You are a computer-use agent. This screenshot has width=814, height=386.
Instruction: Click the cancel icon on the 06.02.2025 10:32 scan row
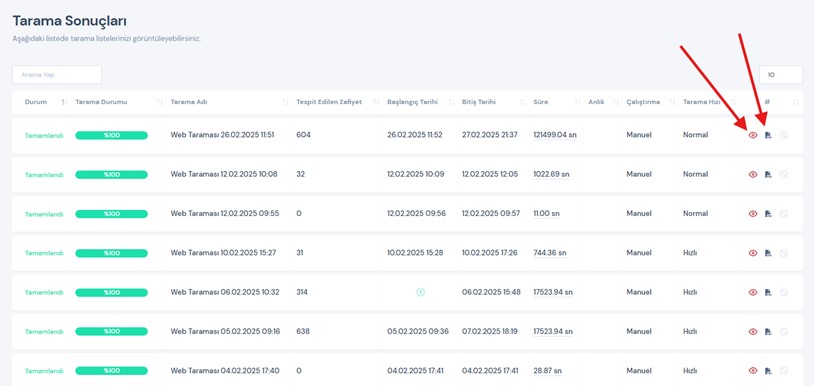tap(784, 293)
